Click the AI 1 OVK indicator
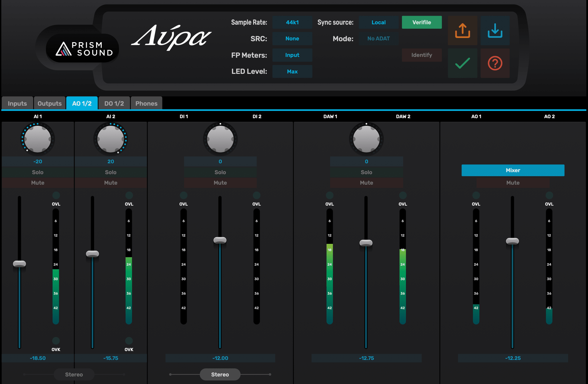 56,341
